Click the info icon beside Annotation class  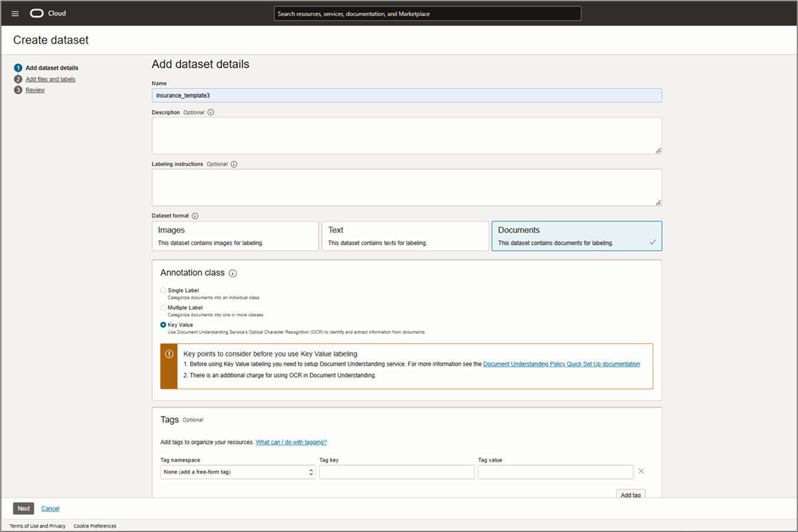coord(232,273)
